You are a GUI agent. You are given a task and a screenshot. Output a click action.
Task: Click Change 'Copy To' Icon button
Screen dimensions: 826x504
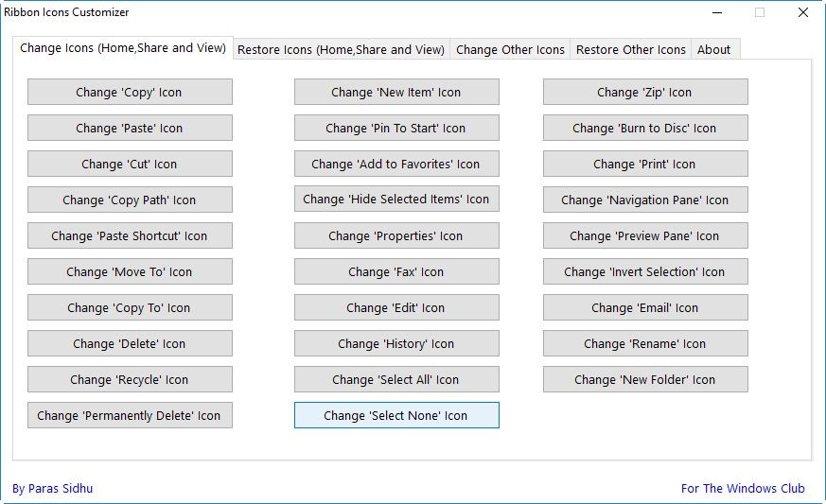(130, 307)
